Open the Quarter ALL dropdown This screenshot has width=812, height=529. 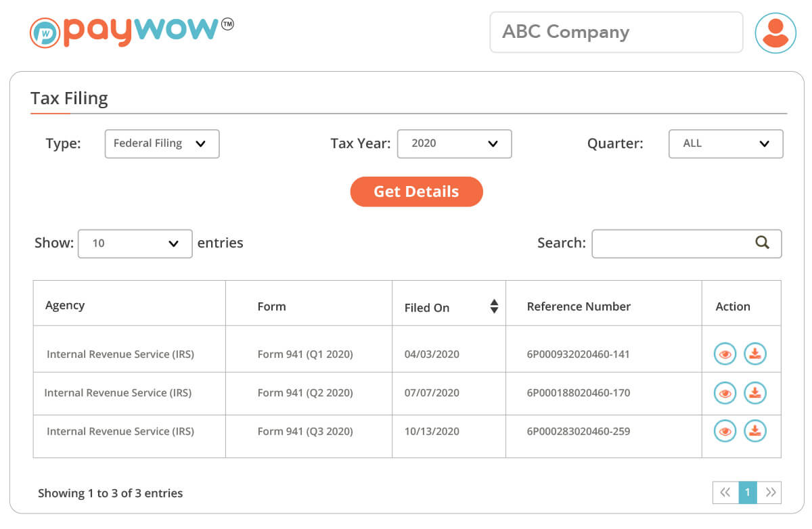point(725,143)
